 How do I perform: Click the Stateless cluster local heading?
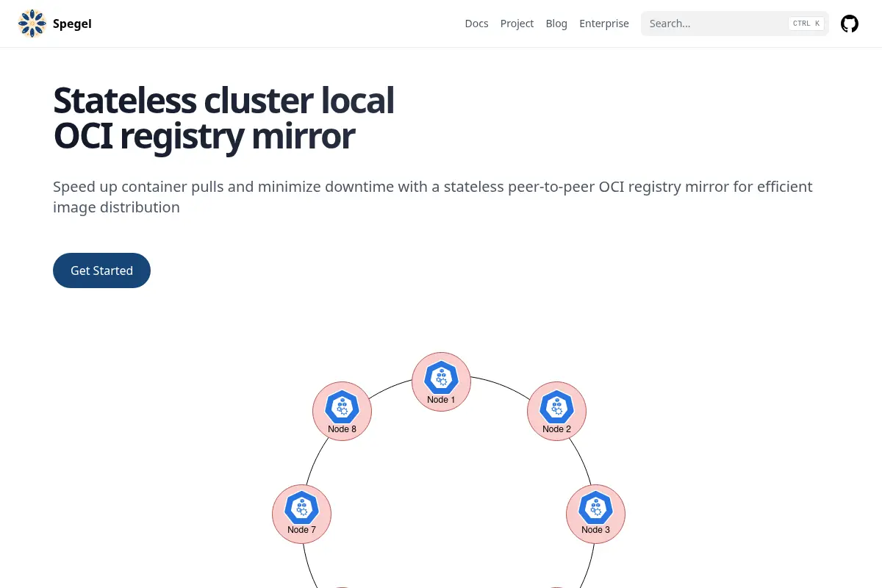[x=223, y=101]
